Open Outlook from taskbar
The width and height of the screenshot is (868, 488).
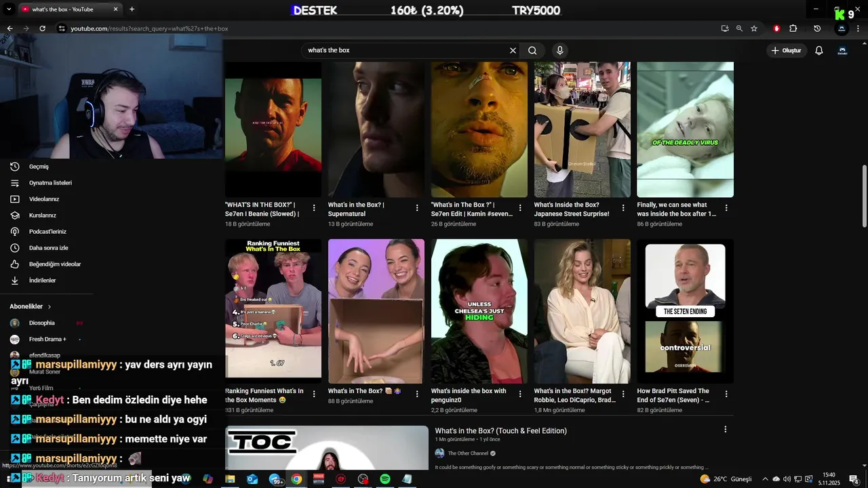coord(252,479)
